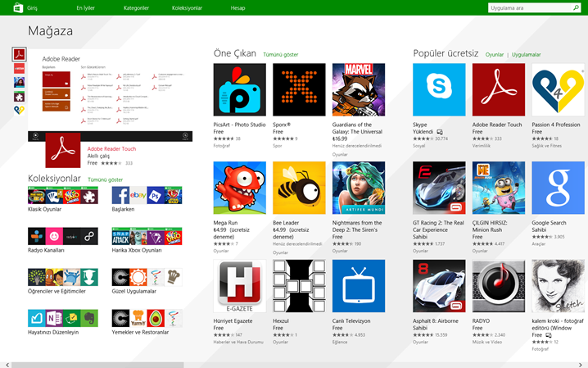This screenshot has height=368, width=588.
Task: Select the Mega Run game icon
Action: (240, 188)
